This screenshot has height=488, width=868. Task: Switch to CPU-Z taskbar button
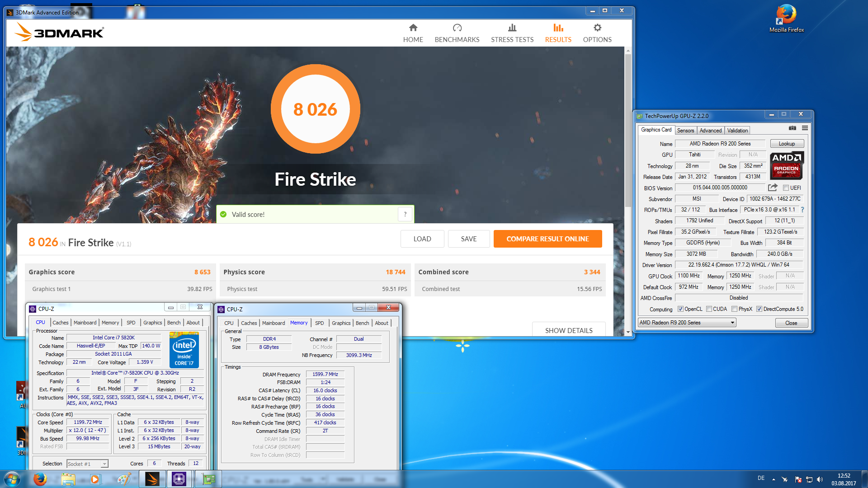pos(179,479)
